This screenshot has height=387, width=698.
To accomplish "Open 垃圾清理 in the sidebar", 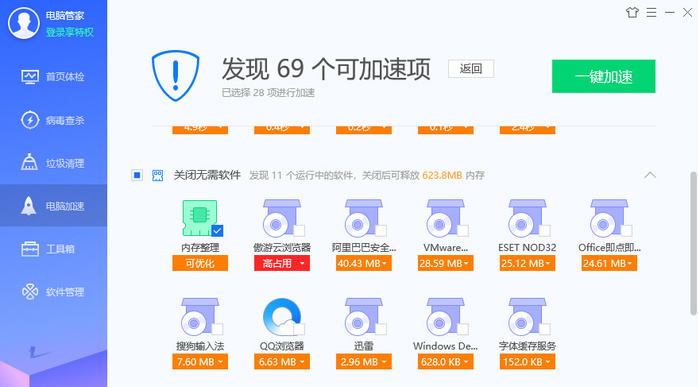I will point(53,163).
